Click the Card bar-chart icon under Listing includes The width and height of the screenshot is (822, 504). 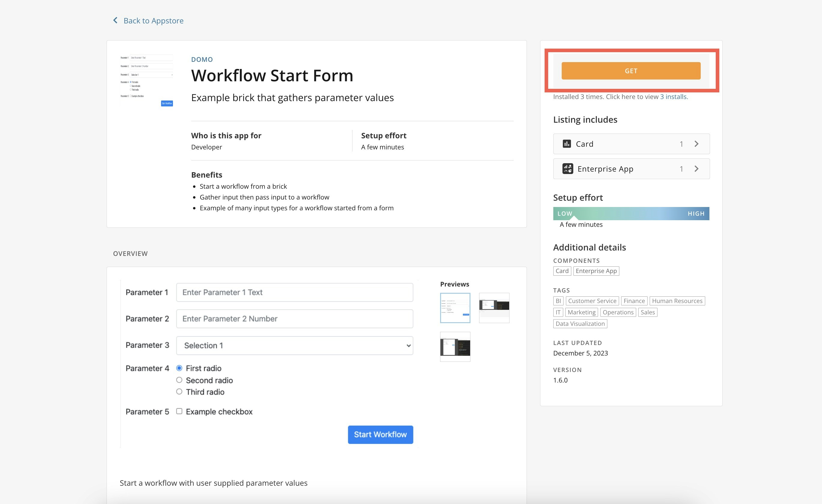(568, 144)
